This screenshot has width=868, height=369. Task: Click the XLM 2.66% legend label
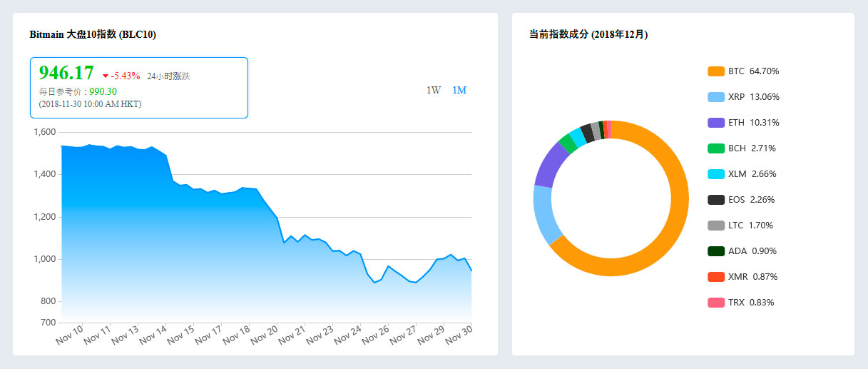(752, 174)
